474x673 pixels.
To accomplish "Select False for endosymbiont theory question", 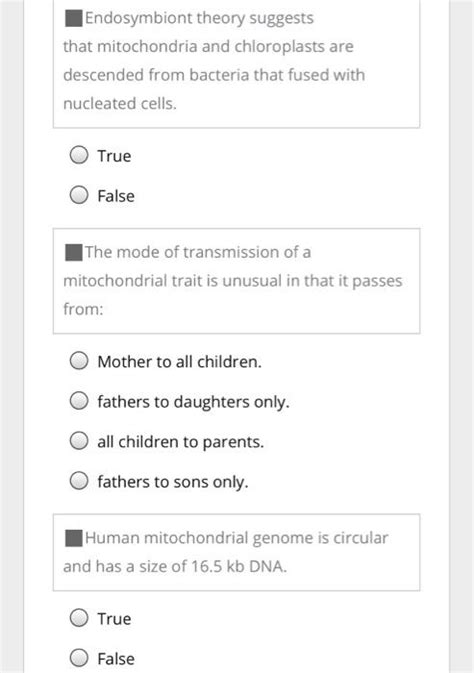I will (79, 195).
